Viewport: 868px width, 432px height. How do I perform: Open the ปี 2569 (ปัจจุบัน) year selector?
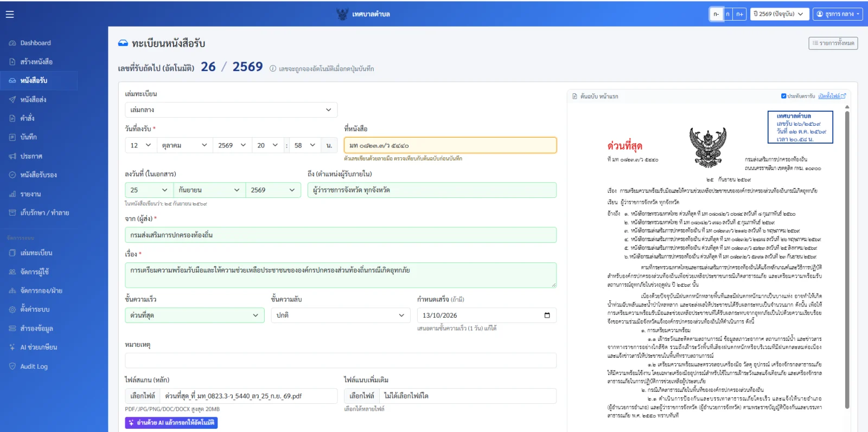(780, 14)
